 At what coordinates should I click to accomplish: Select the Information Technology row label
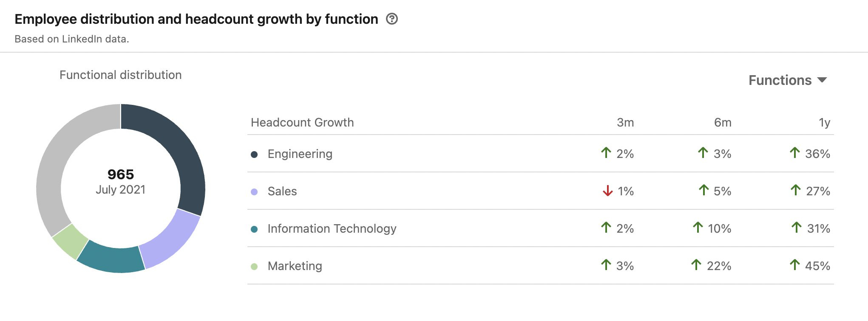[x=332, y=228]
